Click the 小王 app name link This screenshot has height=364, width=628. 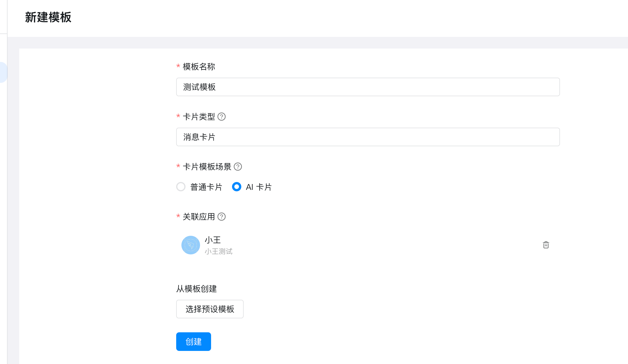213,240
